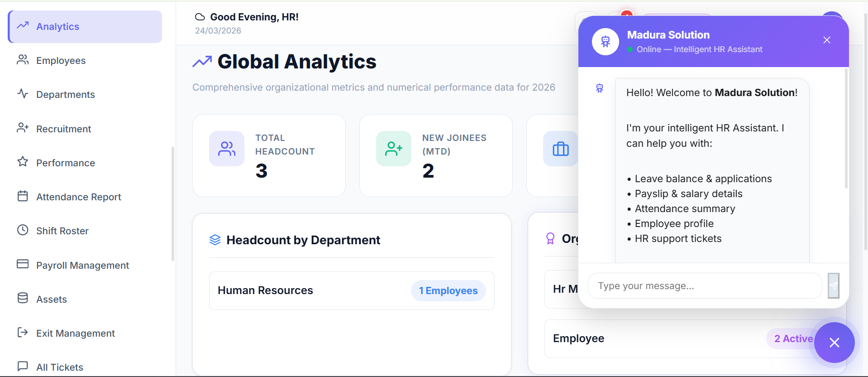Open Shift Roster from the sidebar
The height and width of the screenshot is (377, 868).
point(85,231)
